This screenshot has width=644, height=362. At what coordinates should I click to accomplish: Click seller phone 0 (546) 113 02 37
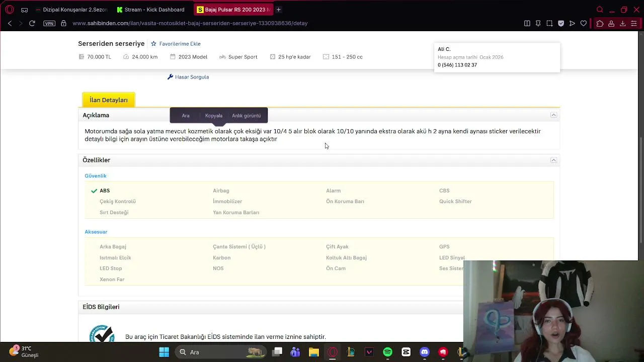(457, 65)
